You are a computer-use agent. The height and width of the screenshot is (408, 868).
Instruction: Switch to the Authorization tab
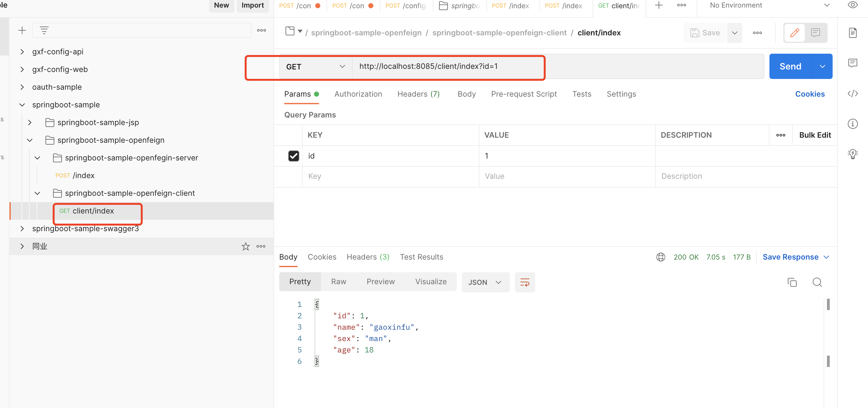pos(358,94)
